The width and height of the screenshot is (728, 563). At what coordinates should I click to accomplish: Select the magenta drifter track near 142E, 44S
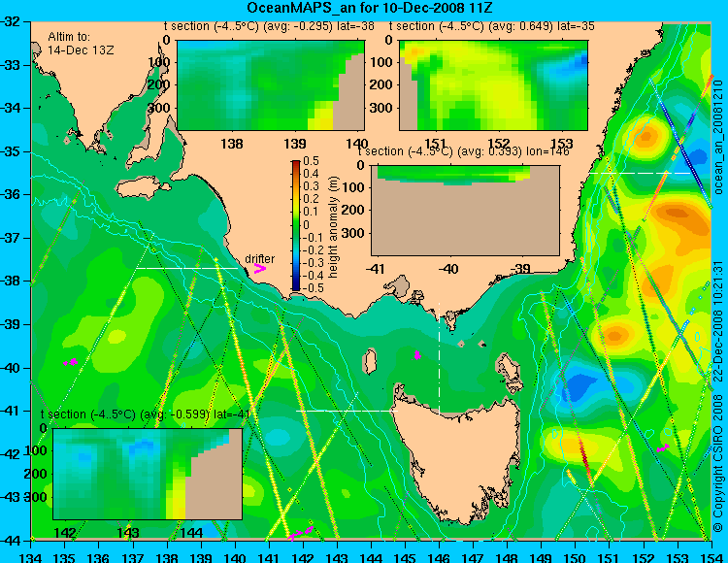coord(300,532)
